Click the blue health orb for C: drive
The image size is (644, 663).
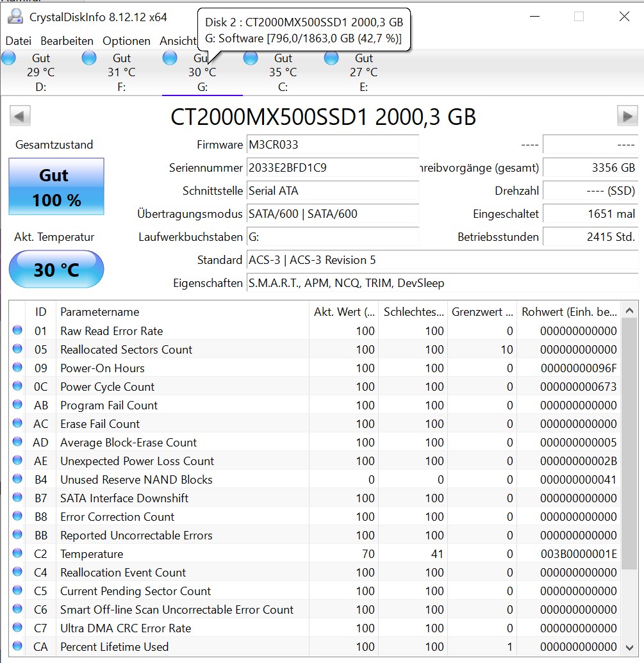coord(251,58)
